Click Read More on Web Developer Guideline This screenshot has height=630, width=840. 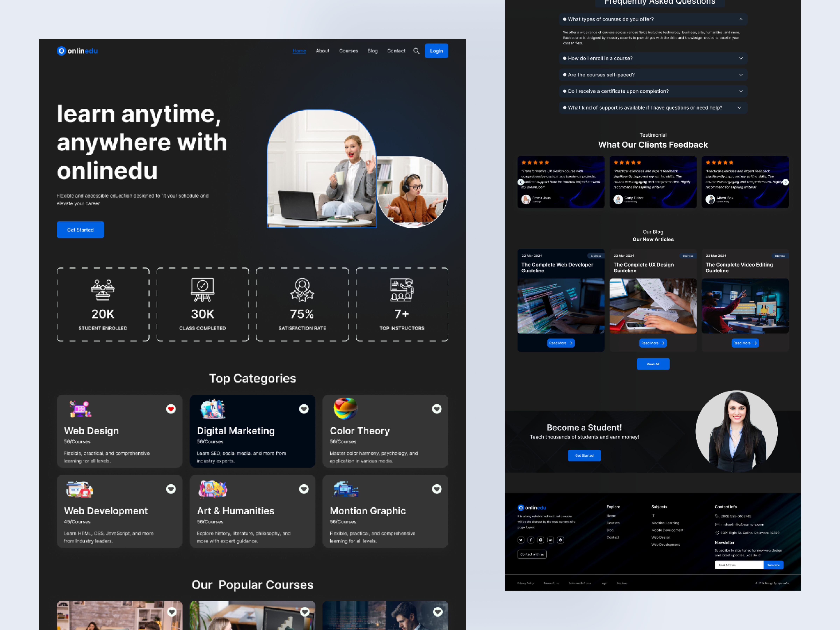[x=561, y=343]
